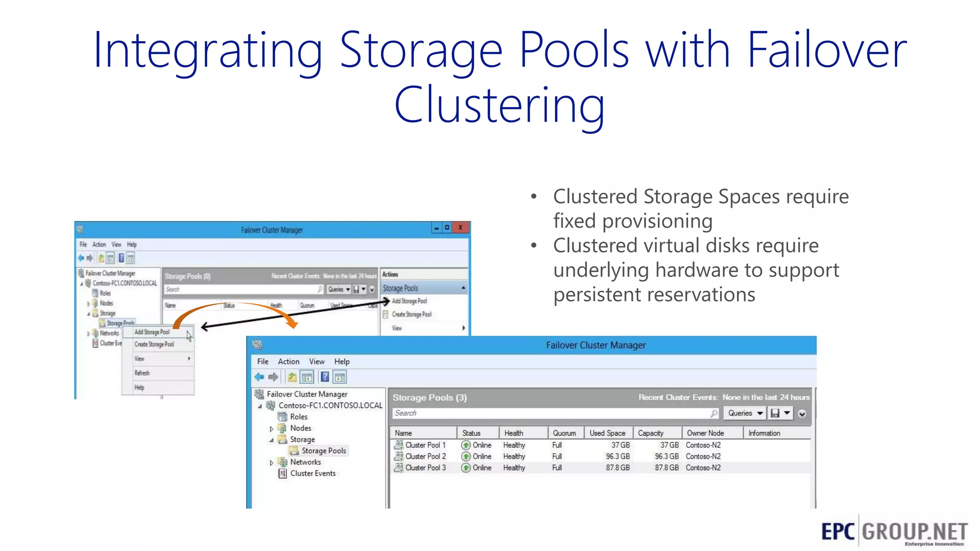
Task: Collapse Contoso-FC1.CONTOSO.LOCAL node in front window tree
Action: [x=260, y=406]
